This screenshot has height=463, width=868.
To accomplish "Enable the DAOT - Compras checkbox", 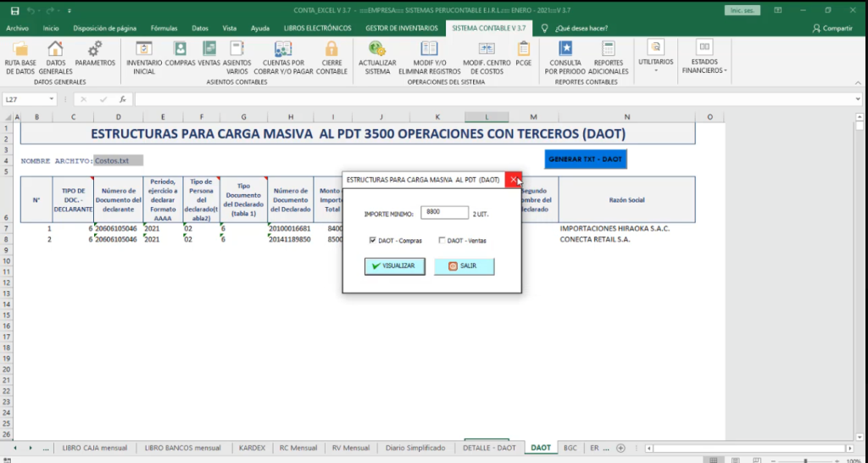I will tap(373, 240).
